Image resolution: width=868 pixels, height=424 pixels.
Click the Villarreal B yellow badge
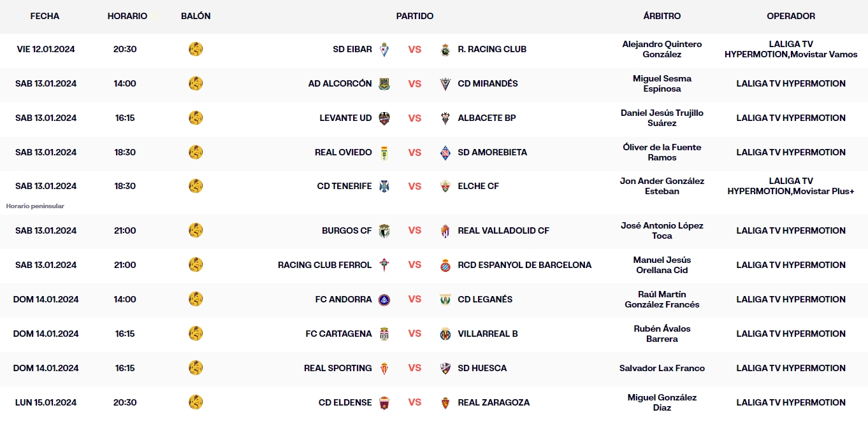coord(445,334)
